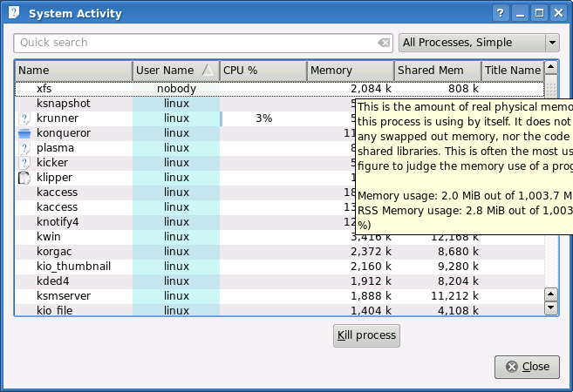The width and height of the screenshot is (573, 392).
Task: Select the konqueror process name
Action: (x=64, y=133)
